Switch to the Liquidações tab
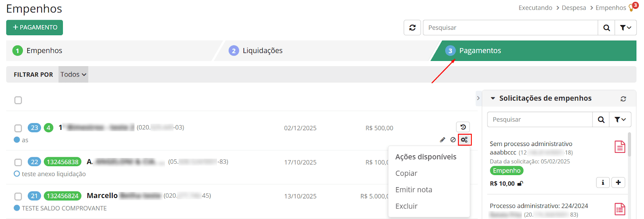644x219 pixels. click(x=262, y=51)
